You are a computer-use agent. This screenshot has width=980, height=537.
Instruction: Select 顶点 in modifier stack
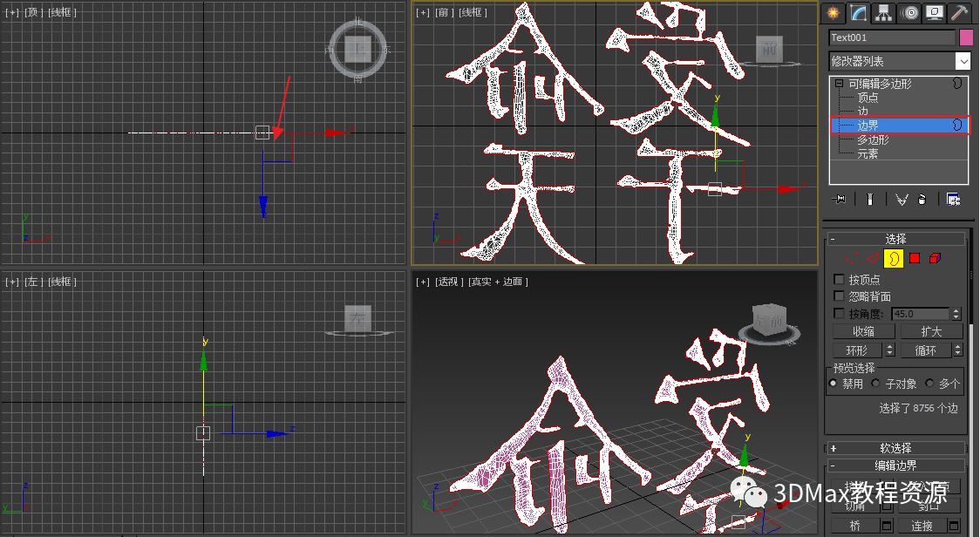(868, 98)
